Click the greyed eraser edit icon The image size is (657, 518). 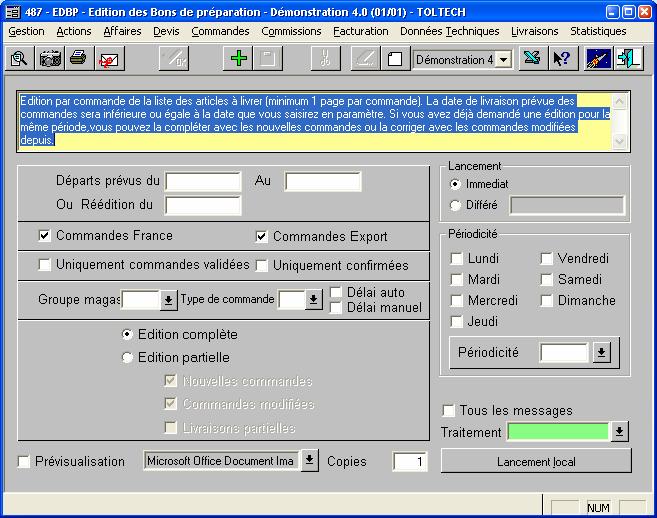(x=365, y=59)
